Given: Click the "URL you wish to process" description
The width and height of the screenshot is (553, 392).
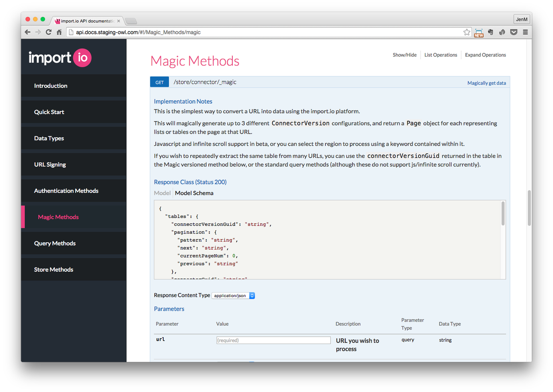Looking at the screenshot, I should click(x=358, y=345).
